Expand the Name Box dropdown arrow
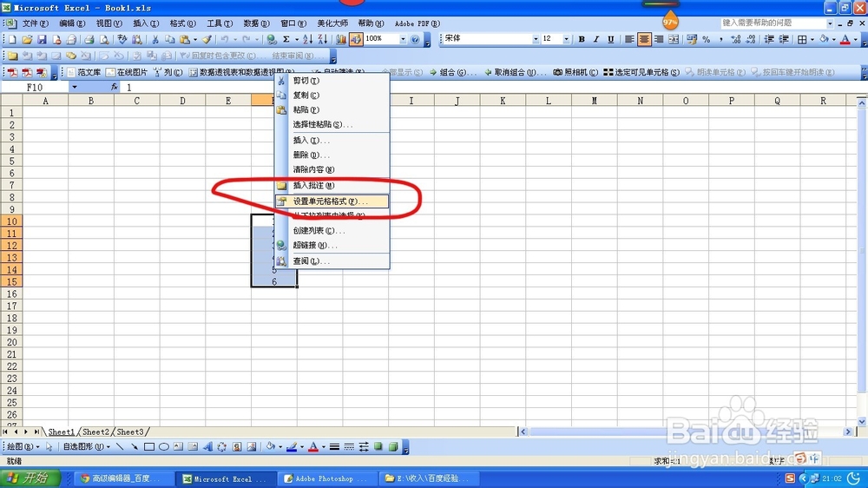 click(x=74, y=87)
